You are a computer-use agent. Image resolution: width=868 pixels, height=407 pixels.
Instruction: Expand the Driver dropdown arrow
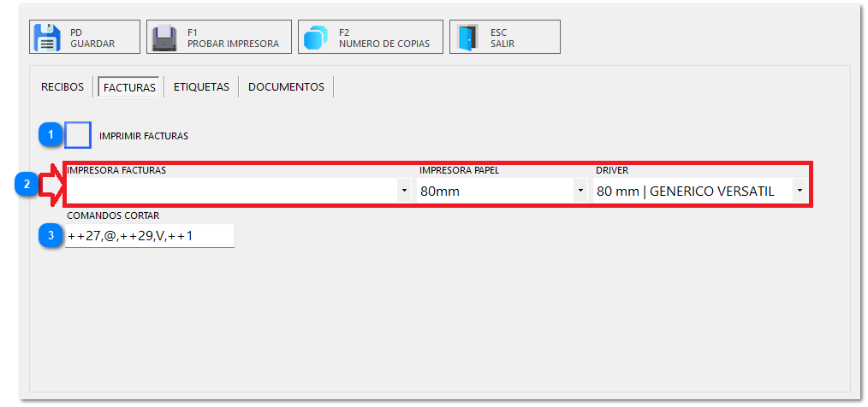tap(799, 192)
